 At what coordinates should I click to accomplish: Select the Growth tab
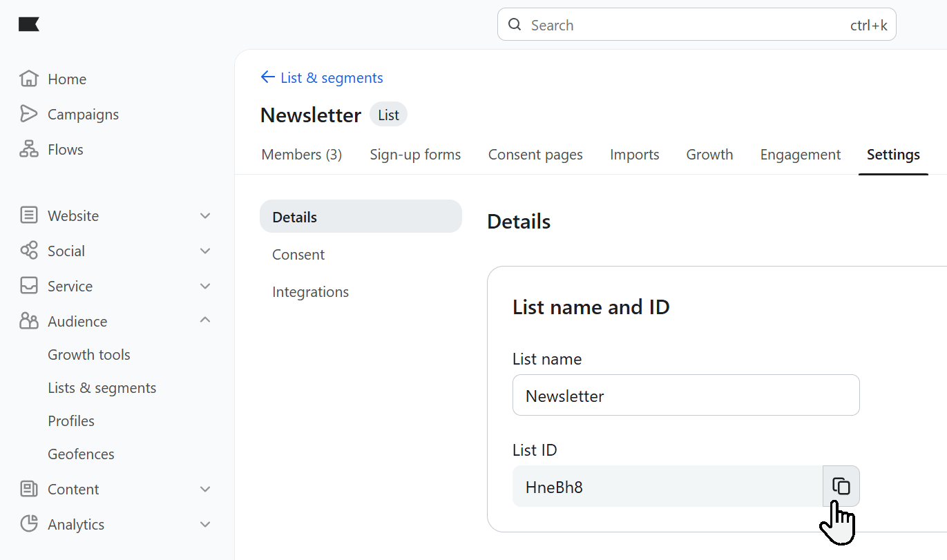(x=709, y=155)
